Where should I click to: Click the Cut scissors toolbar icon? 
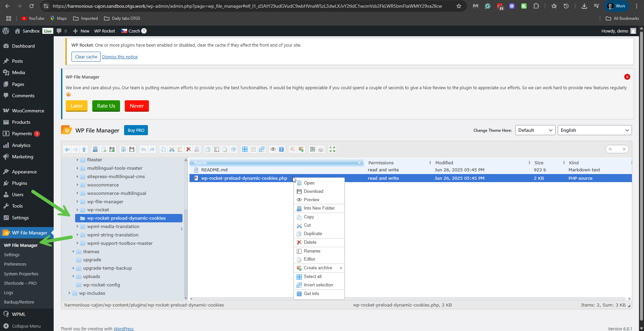172,149
